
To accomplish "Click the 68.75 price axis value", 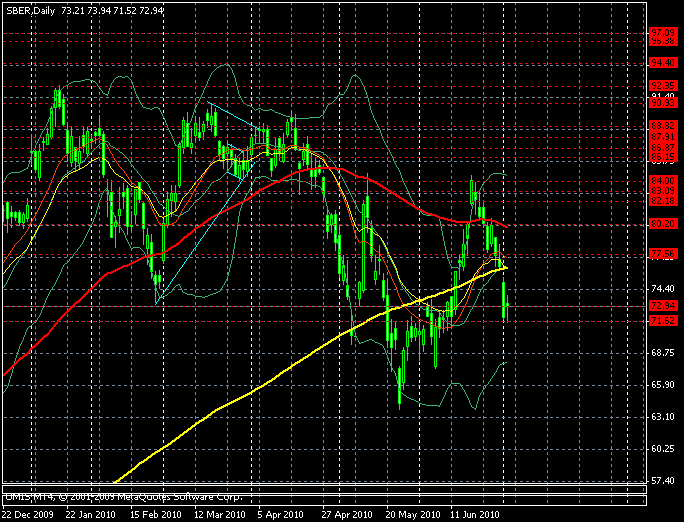I will coord(663,353).
